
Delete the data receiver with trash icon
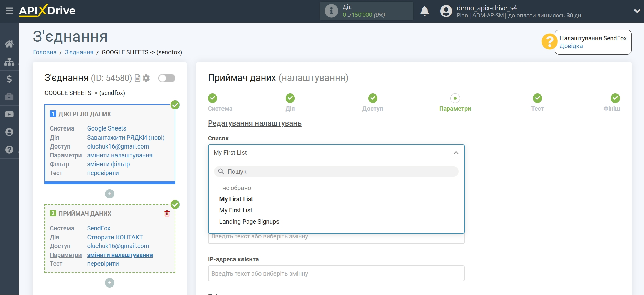(167, 213)
